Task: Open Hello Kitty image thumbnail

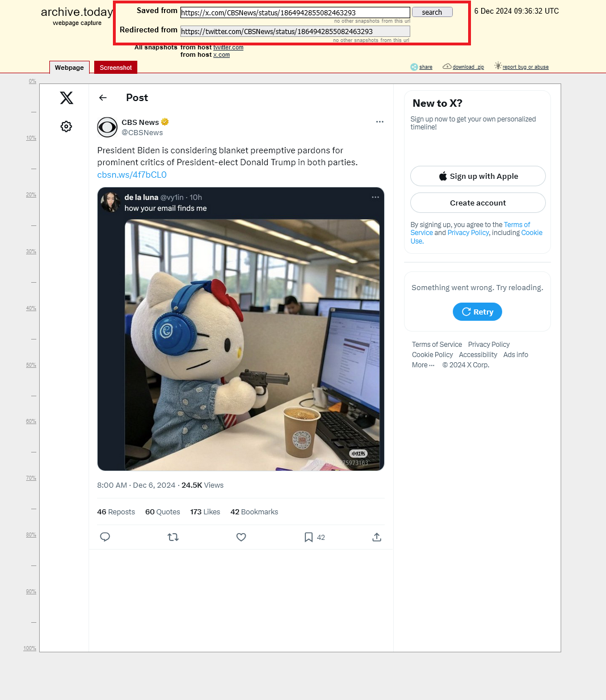Action: (x=252, y=345)
